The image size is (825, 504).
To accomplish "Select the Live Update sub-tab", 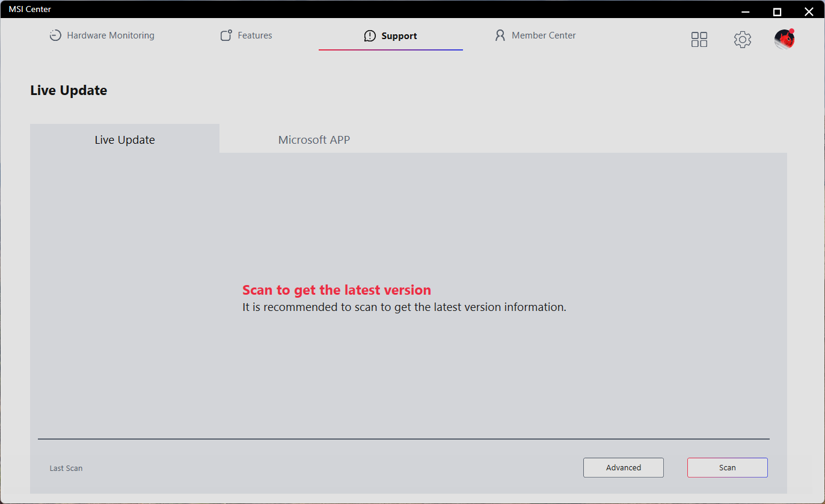I will tap(124, 140).
